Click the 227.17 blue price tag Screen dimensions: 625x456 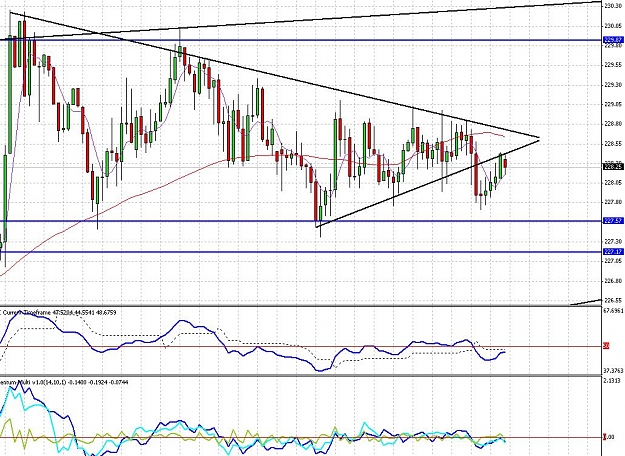point(613,252)
